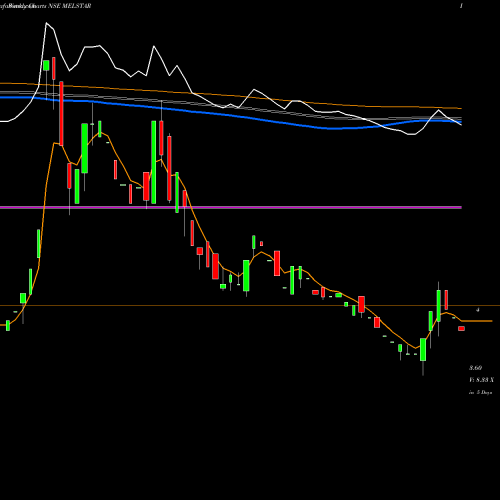The image size is (500, 500).
Task: Click the green candle at the chart's lowest point
Action: pyautogui.click(x=423, y=349)
